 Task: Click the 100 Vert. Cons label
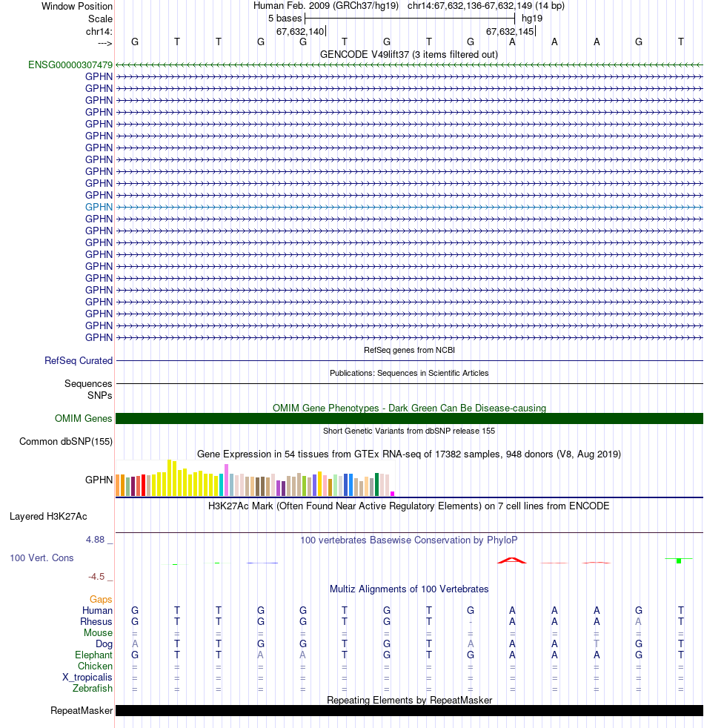point(41,558)
